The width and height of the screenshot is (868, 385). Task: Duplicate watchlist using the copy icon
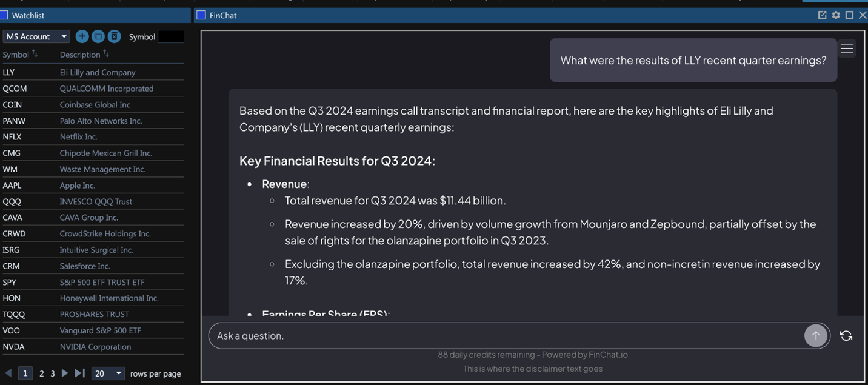tap(98, 36)
